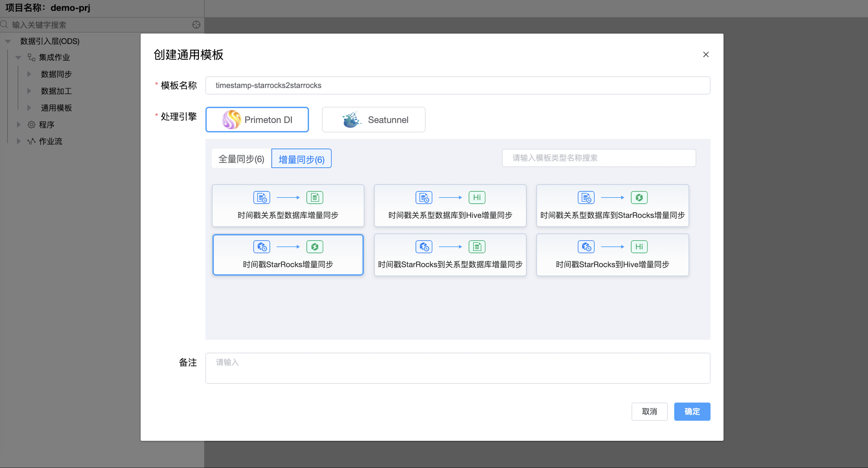This screenshot has width=868, height=468.
Task: Switch to the 全量同步(6) tab
Action: [x=241, y=159]
